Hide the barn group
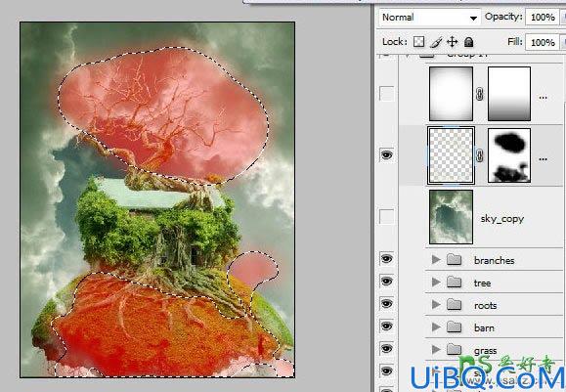 (386, 327)
